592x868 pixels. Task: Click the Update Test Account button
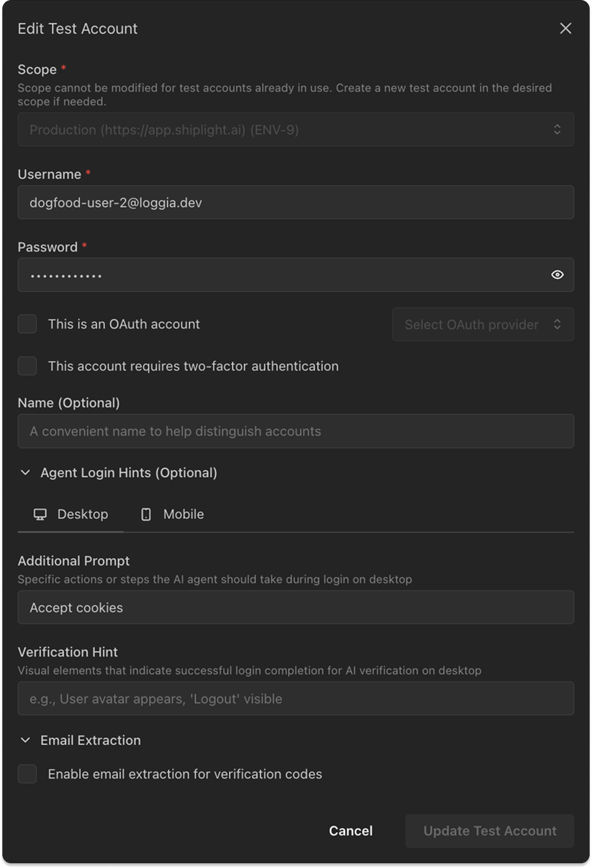tap(489, 830)
